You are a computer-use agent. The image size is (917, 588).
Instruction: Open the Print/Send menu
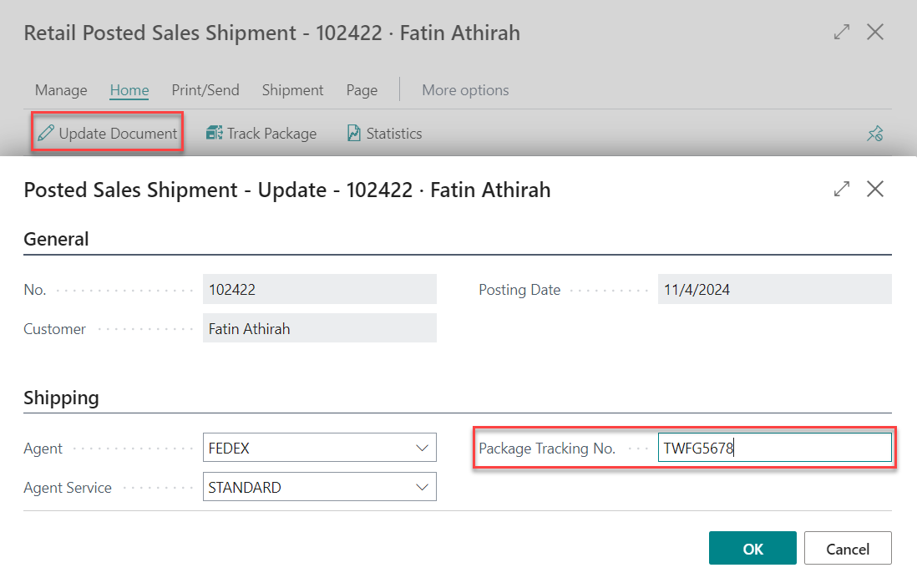pyautogui.click(x=205, y=90)
